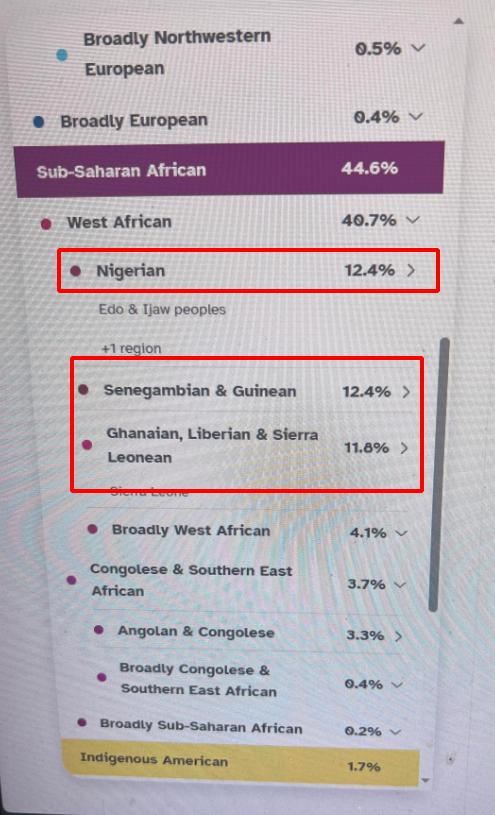Click the vertical scrollbar thumb
The width and height of the screenshot is (495, 815).
tap(440, 474)
